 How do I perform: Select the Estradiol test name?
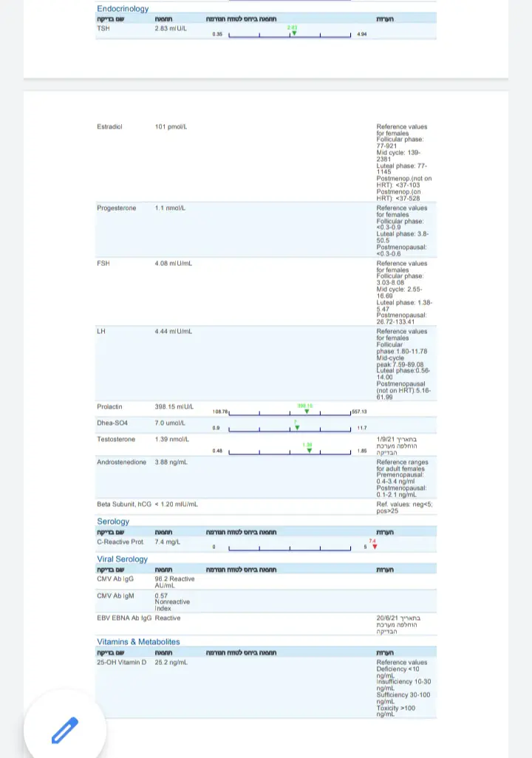tap(109, 126)
